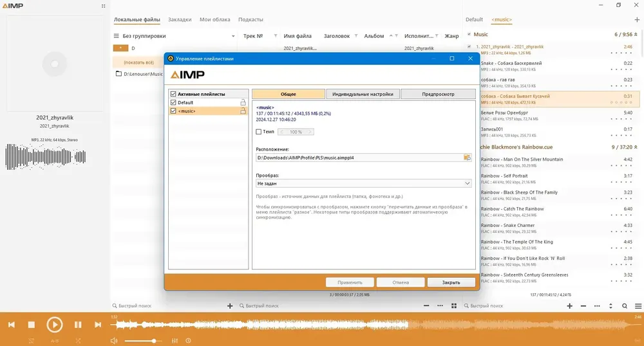Open Подкасты tab

[x=251, y=20]
